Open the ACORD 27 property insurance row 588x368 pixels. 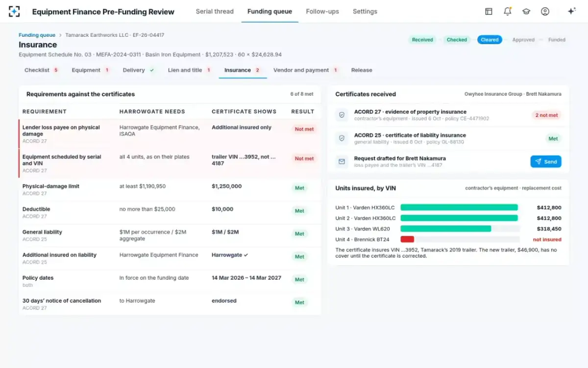(448, 115)
